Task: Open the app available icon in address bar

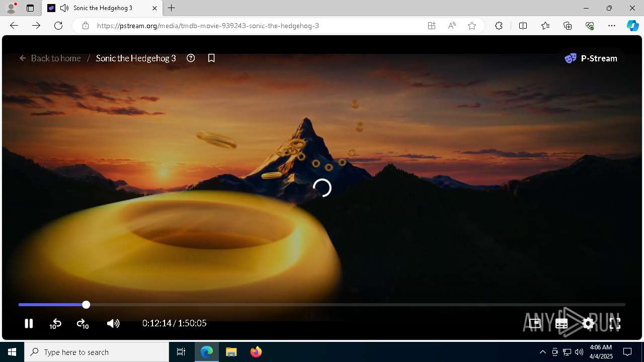Action: (432, 26)
